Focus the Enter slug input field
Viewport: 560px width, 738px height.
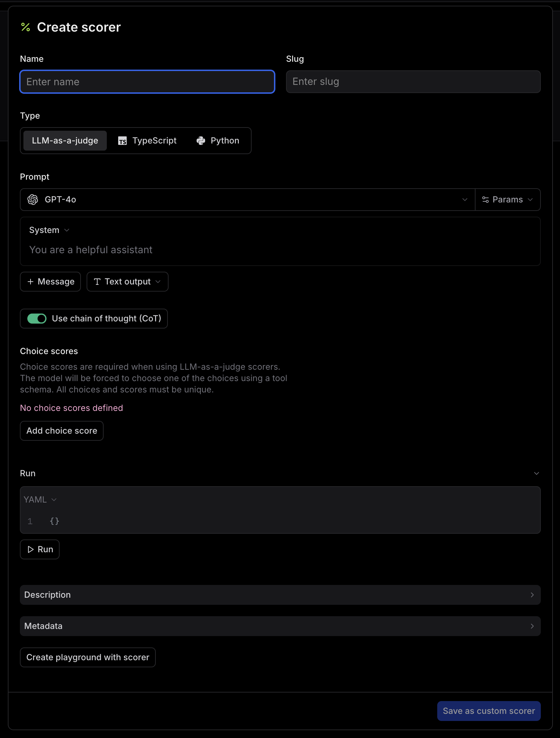coord(413,82)
